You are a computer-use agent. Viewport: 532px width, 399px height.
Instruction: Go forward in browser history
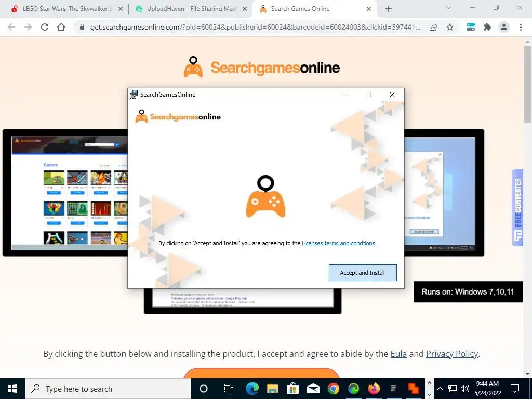tap(28, 27)
